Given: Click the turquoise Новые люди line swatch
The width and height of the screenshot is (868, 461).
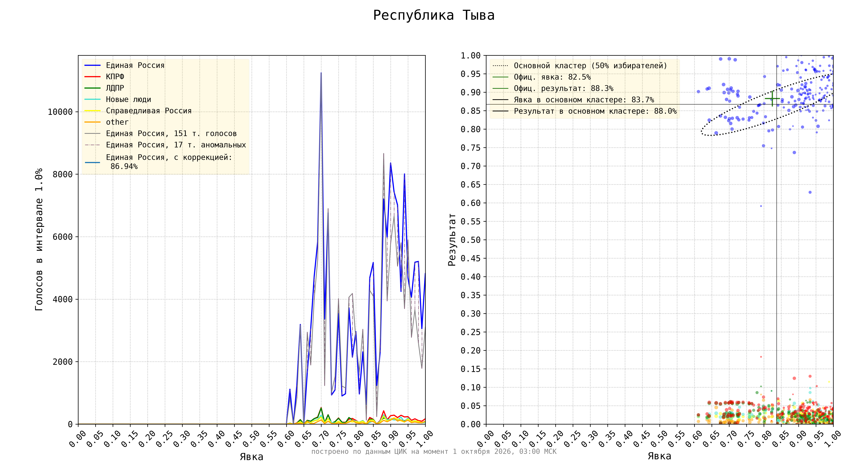Looking at the screenshot, I should coord(92,99).
